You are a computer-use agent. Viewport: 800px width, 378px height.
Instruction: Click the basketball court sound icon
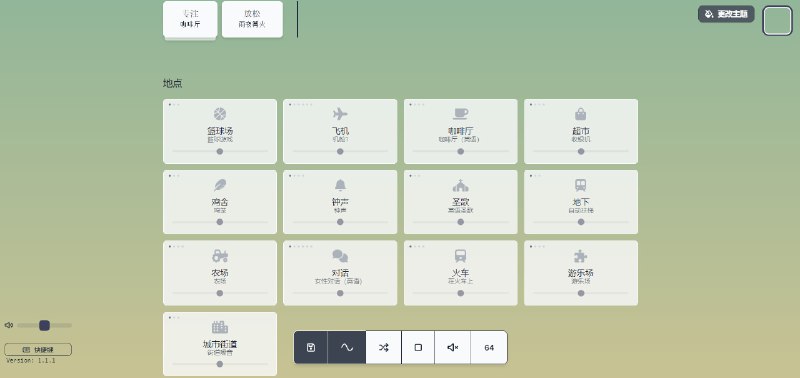pos(220,114)
